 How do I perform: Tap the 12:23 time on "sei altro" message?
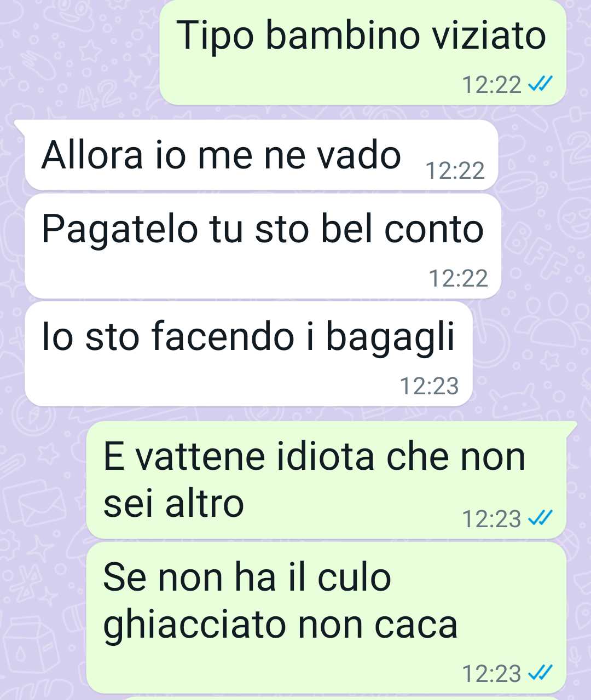pos(491,518)
